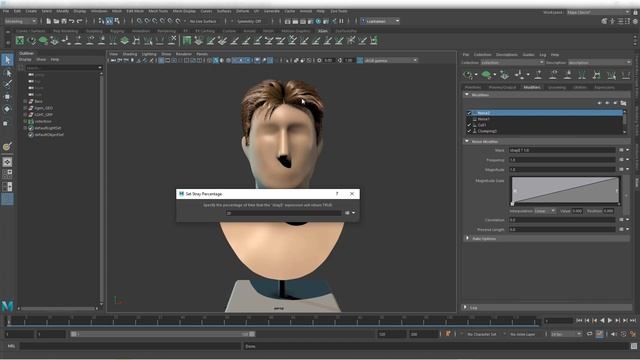Click the Magnitude Scale ramp graph
This screenshot has width=640, height=360.
click(565, 190)
